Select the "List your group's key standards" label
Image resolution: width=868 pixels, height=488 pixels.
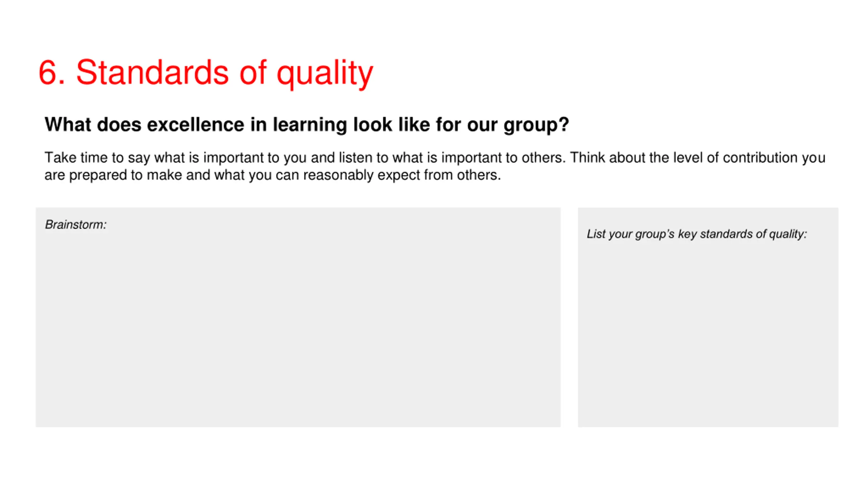coord(696,234)
